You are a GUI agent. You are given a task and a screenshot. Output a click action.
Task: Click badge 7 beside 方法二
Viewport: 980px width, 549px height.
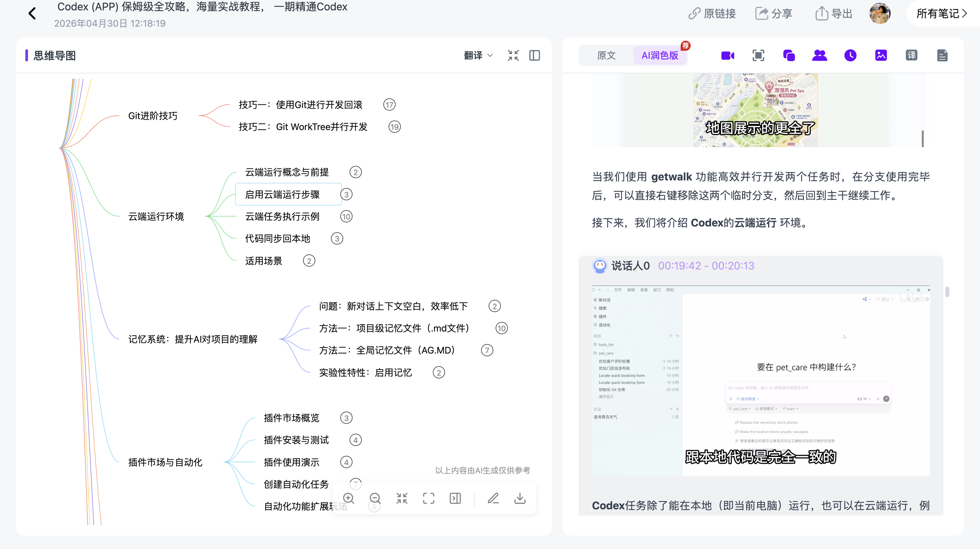point(487,350)
